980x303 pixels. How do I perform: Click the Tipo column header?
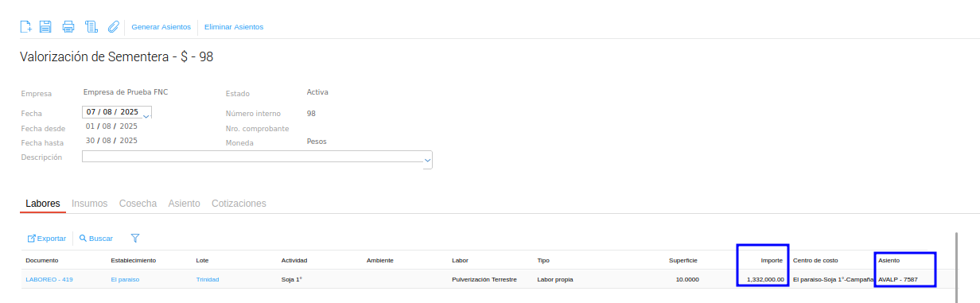[543, 261]
